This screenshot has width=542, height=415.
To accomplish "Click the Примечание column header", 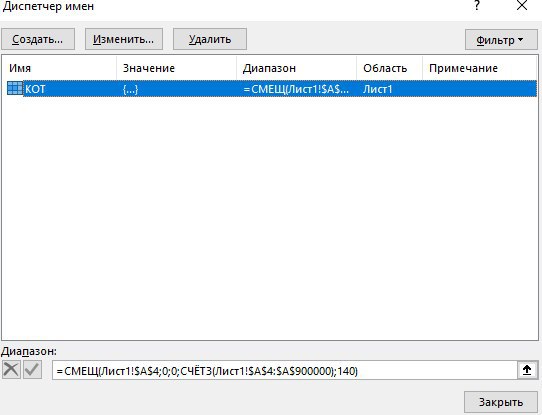I will point(480,68).
